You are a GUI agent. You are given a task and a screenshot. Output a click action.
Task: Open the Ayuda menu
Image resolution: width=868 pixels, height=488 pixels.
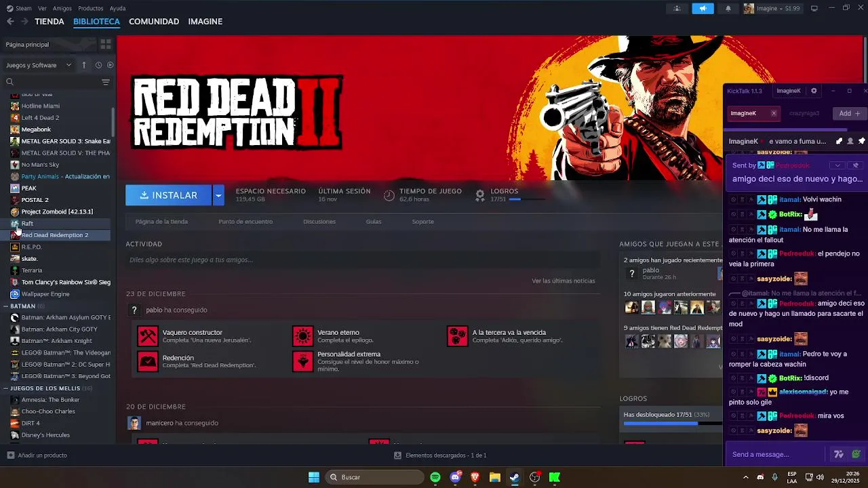[x=117, y=8]
